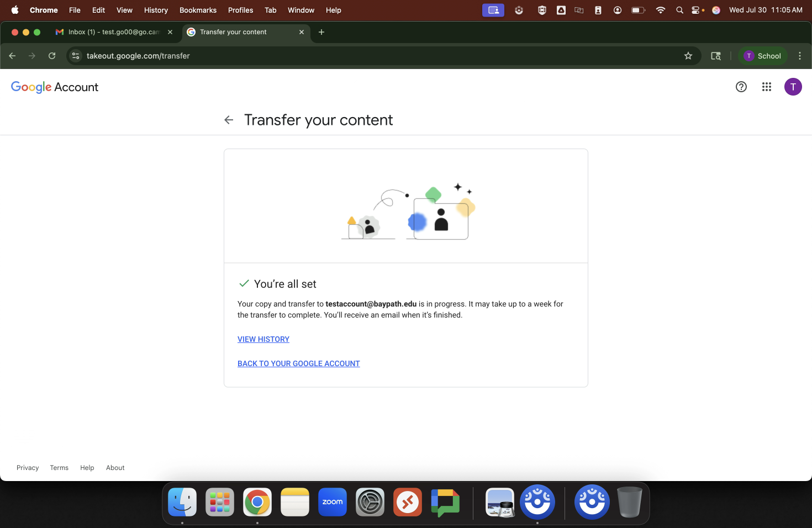
Task: Open the Google apps grid
Action: click(x=766, y=87)
